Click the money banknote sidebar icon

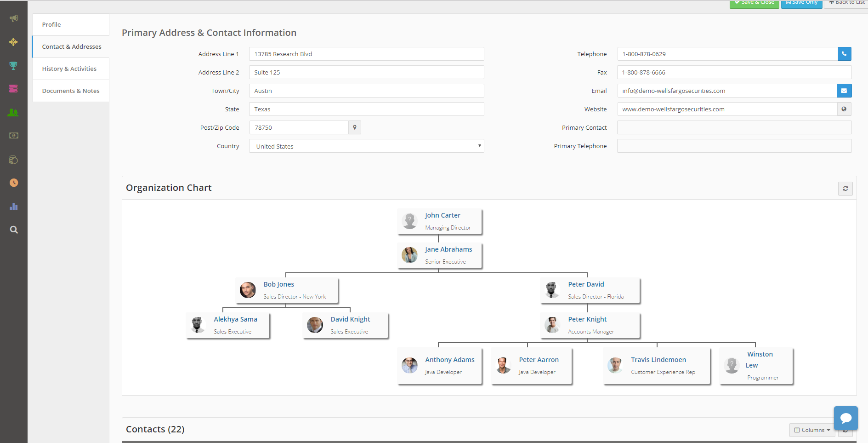click(x=14, y=136)
